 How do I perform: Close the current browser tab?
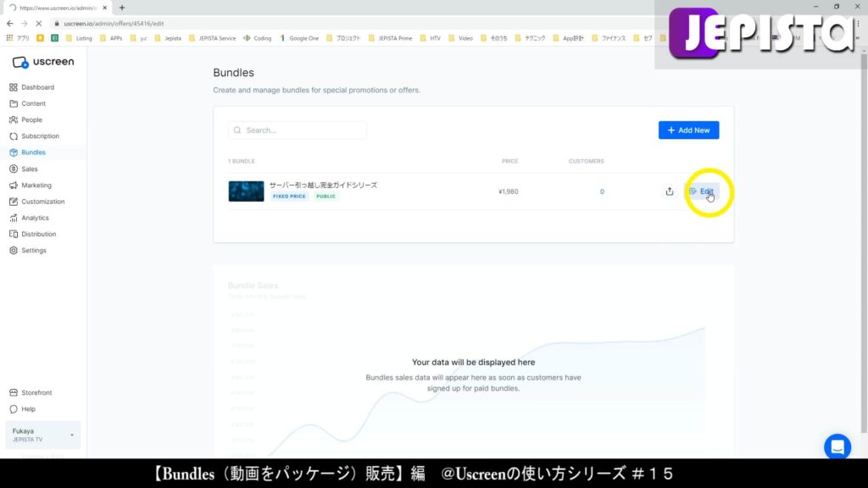coord(104,8)
